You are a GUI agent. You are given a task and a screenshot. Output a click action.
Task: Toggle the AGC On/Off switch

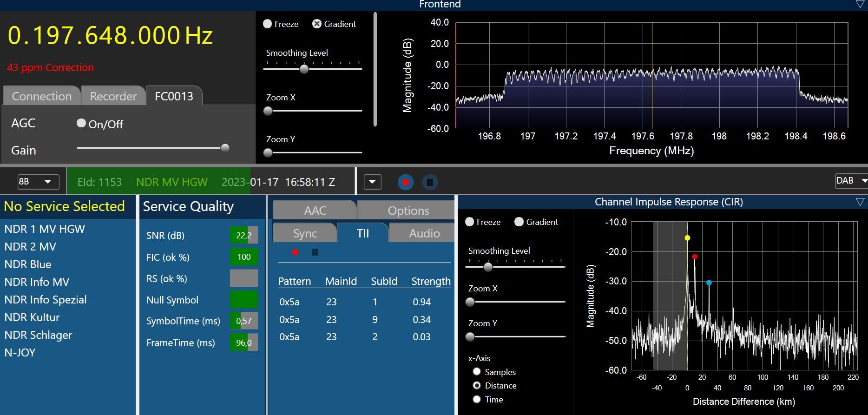click(x=81, y=123)
